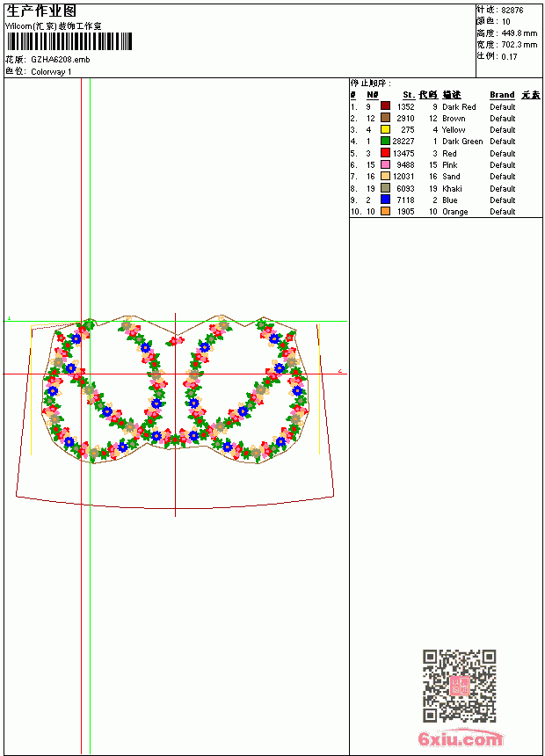Click stitch count 6093 for Khaki
This screenshot has width=545, height=756.
click(x=405, y=188)
